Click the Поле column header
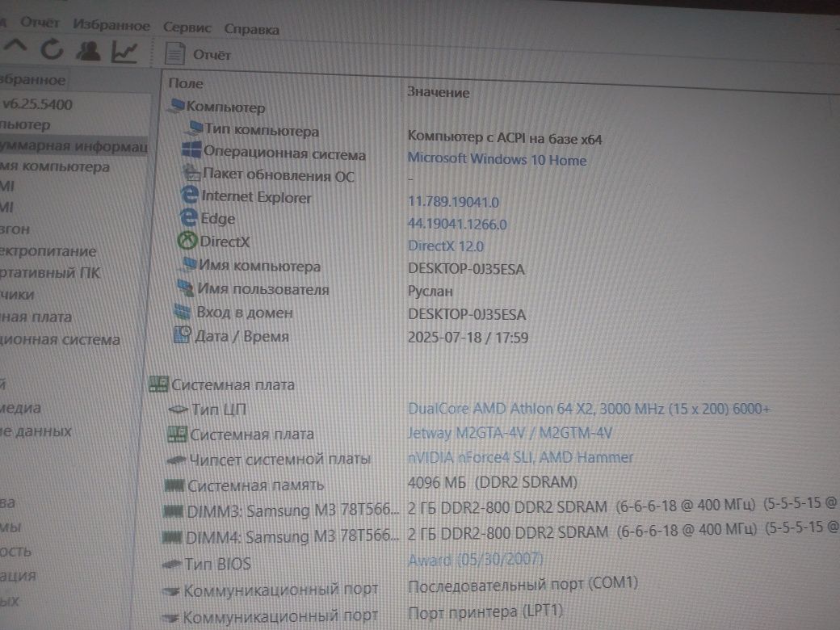840x630 pixels. pos(185,83)
